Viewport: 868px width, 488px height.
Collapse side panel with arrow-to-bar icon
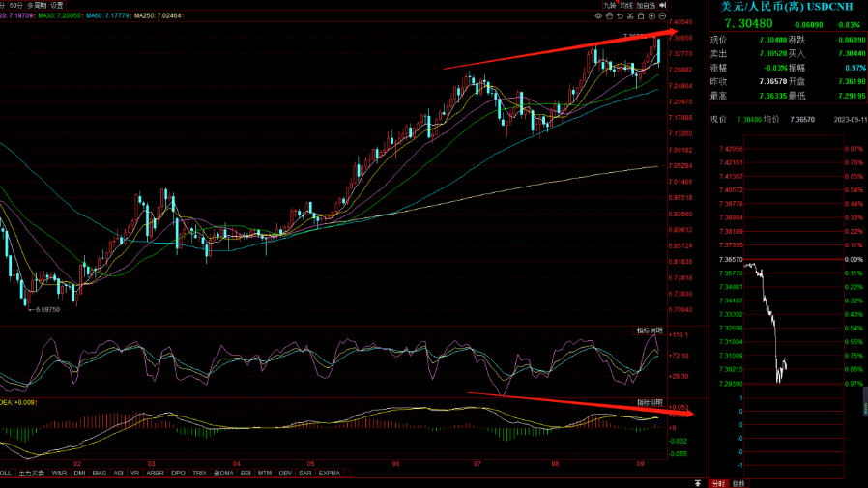click(663, 5)
